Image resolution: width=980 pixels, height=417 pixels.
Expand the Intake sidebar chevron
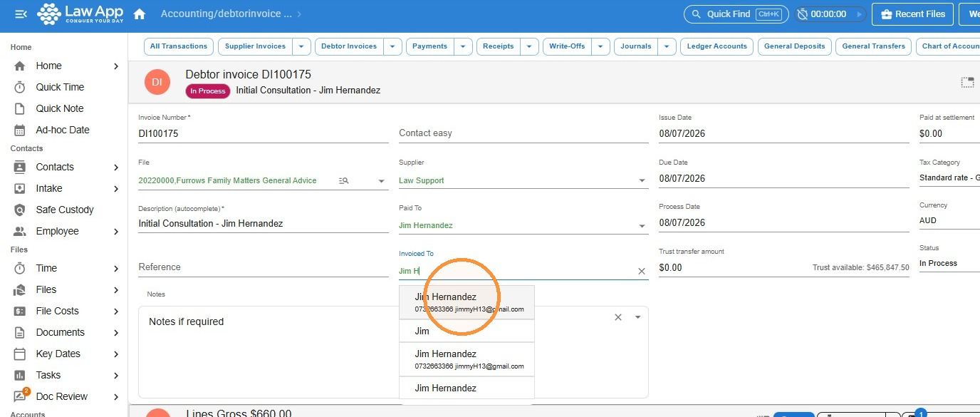[116, 188]
